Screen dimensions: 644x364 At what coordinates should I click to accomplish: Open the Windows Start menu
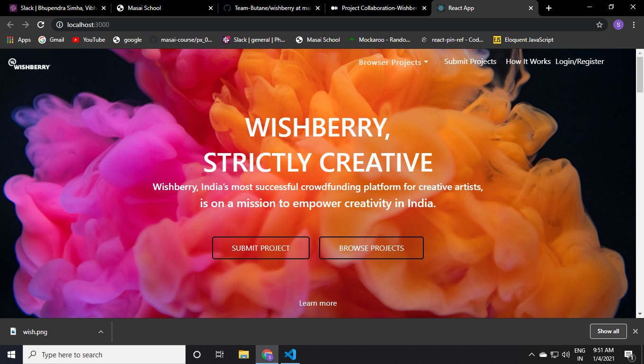coord(11,355)
